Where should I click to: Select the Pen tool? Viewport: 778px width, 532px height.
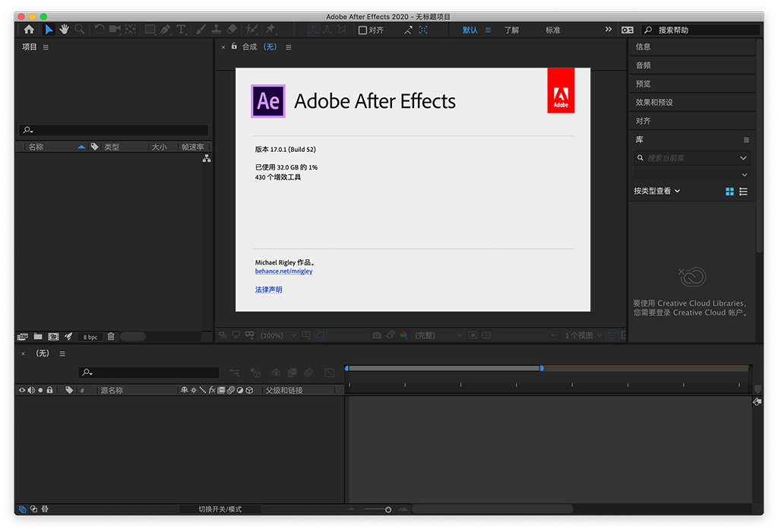pyautogui.click(x=165, y=30)
